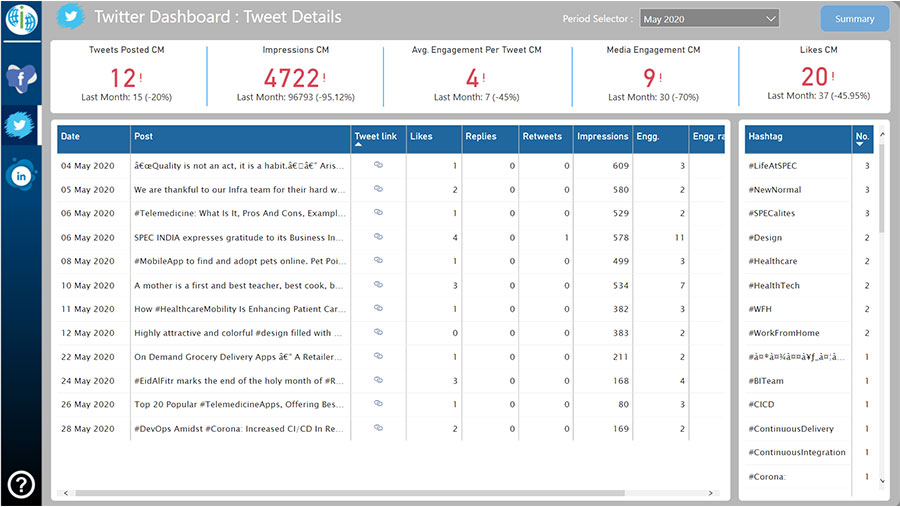
Task: Select post 'We are thankful to our Infra team'
Action: tap(239, 189)
